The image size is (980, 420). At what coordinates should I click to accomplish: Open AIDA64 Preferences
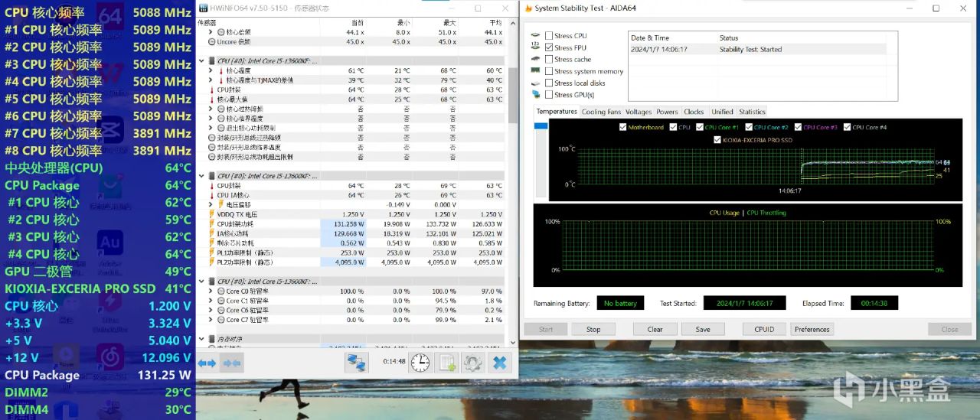812,329
